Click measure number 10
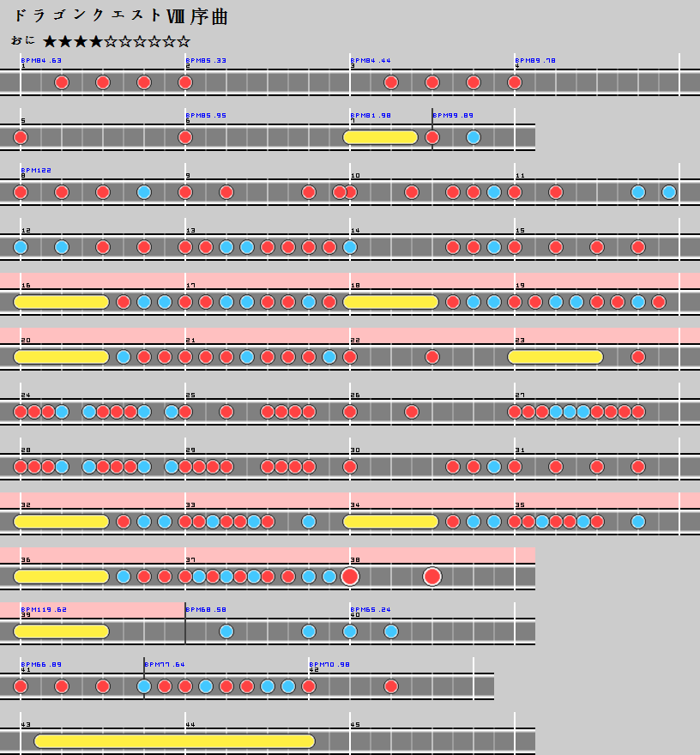 (x=355, y=176)
